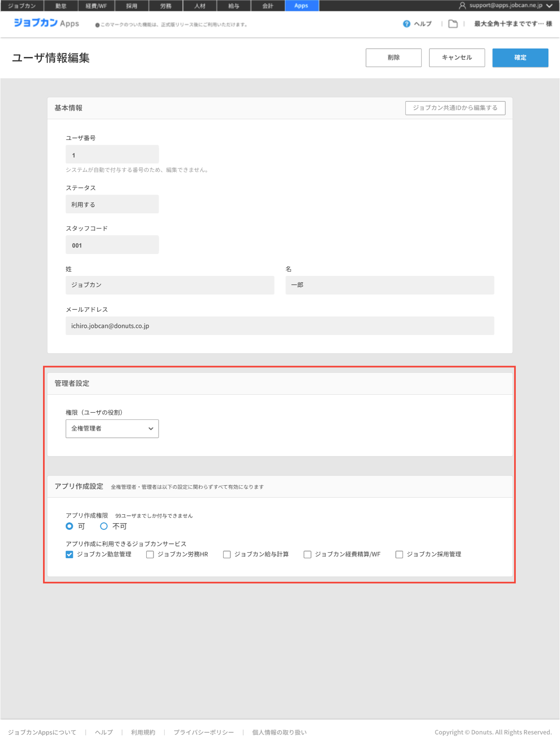Click the user account profile icon

click(x=462, y=6)
